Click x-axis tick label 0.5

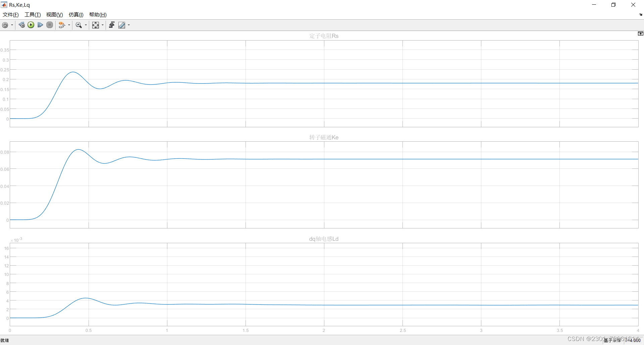tap(89, 331)
